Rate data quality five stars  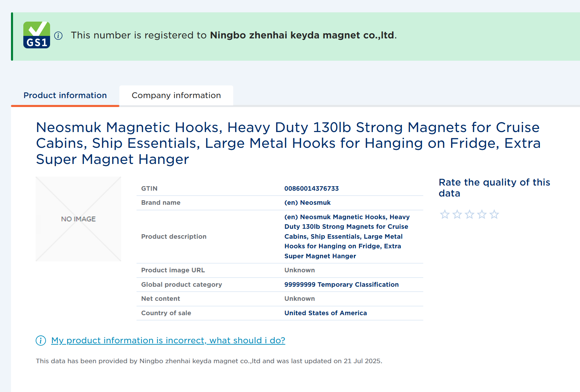pyautogui.click(x=494, y=214)
